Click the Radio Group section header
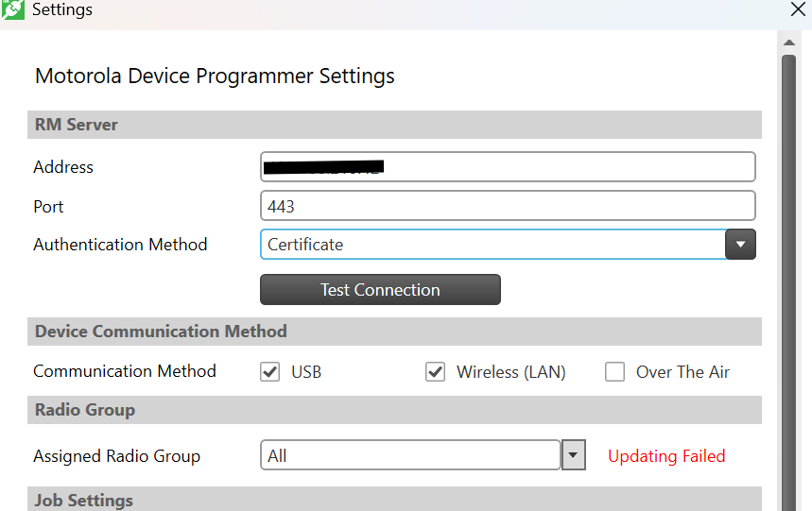Screen dimensions: 812x511 click(394, 410)
